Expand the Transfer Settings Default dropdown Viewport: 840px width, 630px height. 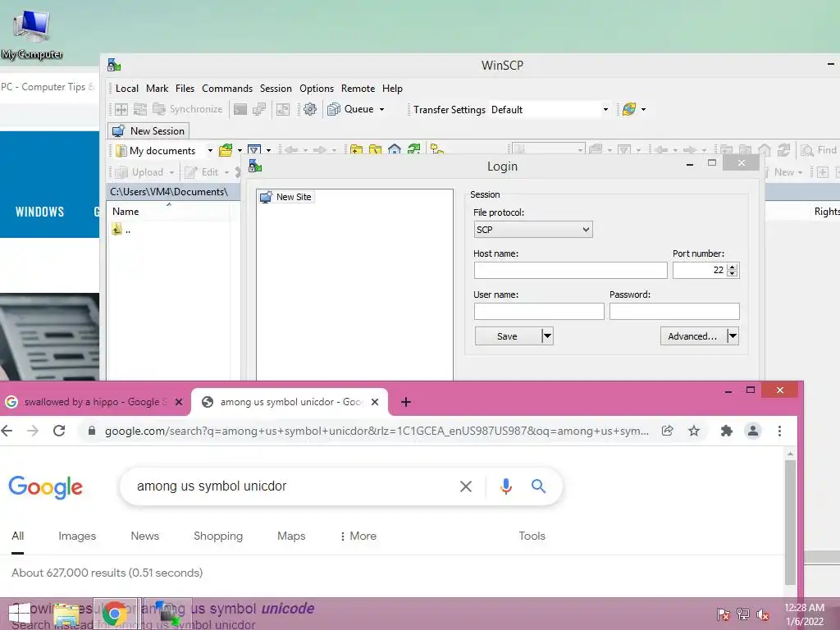click(605, 109)
